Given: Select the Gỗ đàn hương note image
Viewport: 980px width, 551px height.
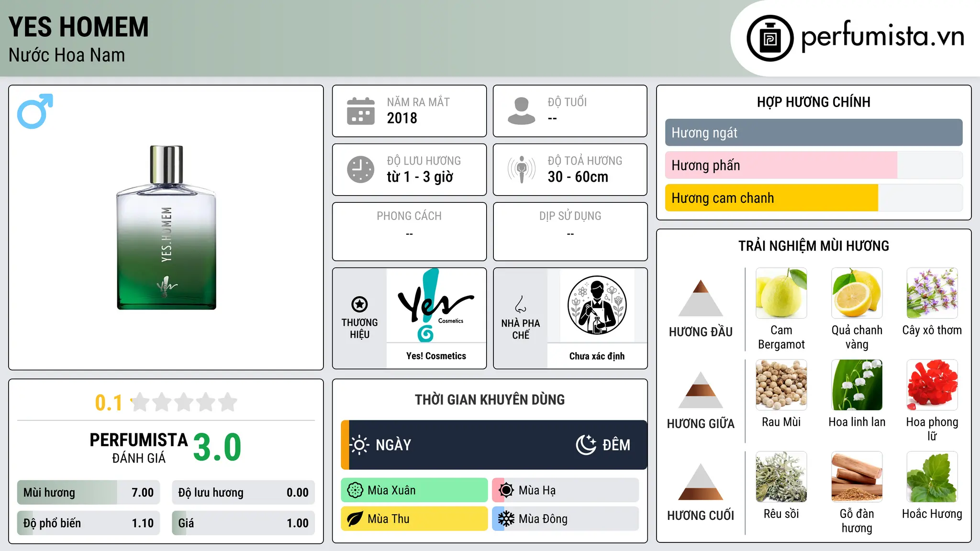Looking at the screenshot, I should tap(857, 477).
